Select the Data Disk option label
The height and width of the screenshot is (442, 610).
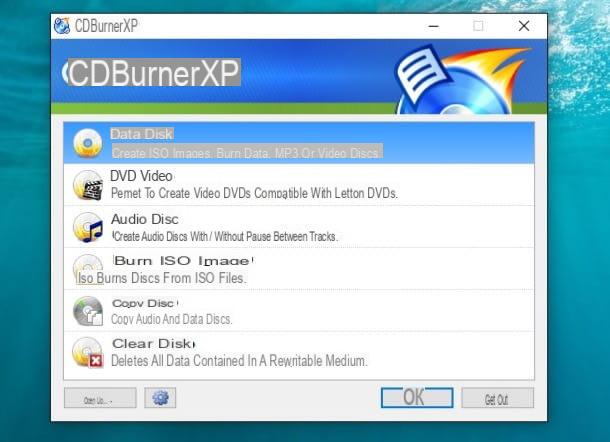(x=142, y=134)
